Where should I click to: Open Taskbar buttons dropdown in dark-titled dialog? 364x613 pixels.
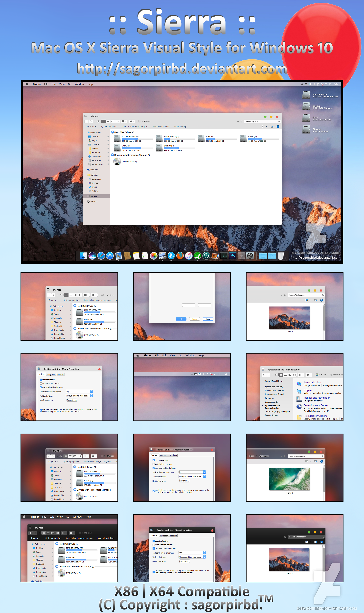click(x=192, y=557)
